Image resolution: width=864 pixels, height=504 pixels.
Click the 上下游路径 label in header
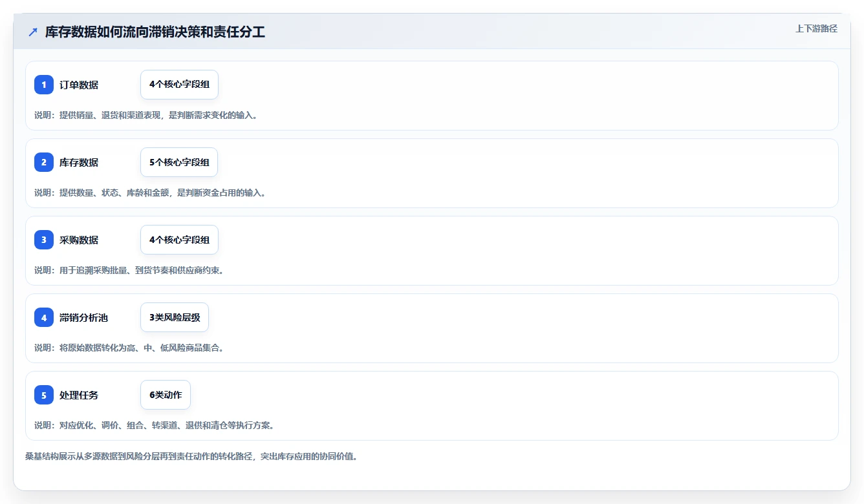[x=816, y=28]
